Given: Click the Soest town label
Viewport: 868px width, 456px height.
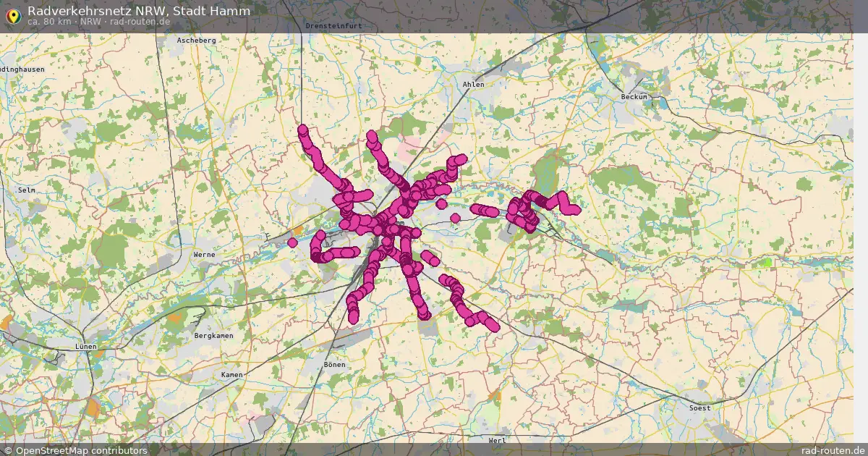Looking at the screenshot, I should click(700, 408).
